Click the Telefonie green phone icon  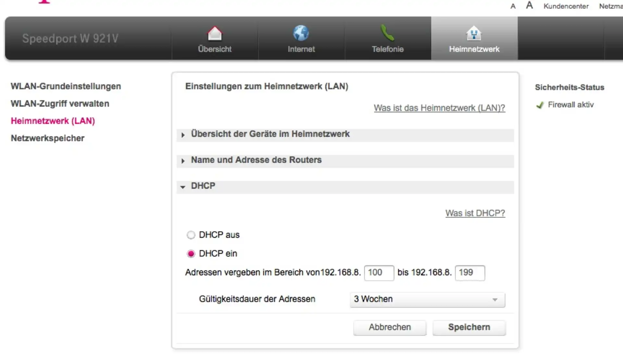click(387, 33)
